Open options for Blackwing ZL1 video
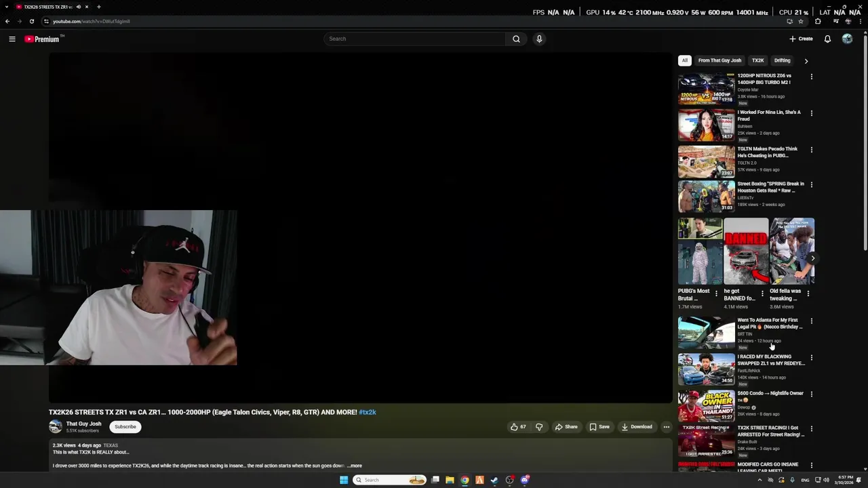The width and height of the screenshot is (868, 488). [x=811, y=358]
